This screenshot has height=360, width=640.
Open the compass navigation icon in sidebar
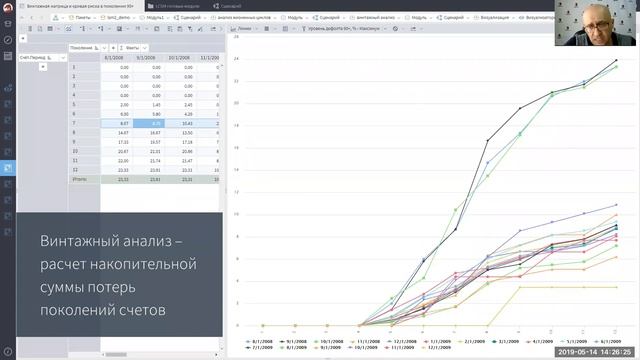[8, 40]
